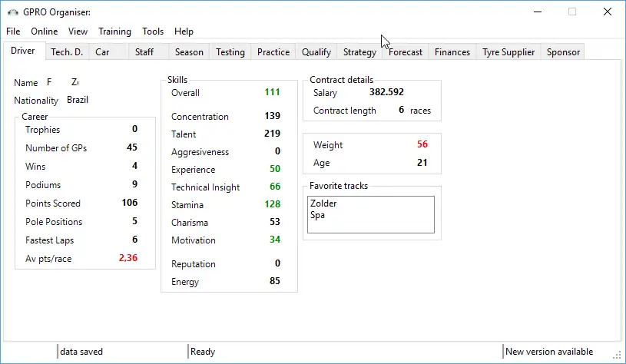The height and width of the screenshot is (364, 626).
Task: Minimize the GPRO Organiser window
Action: tap(538, 12)
